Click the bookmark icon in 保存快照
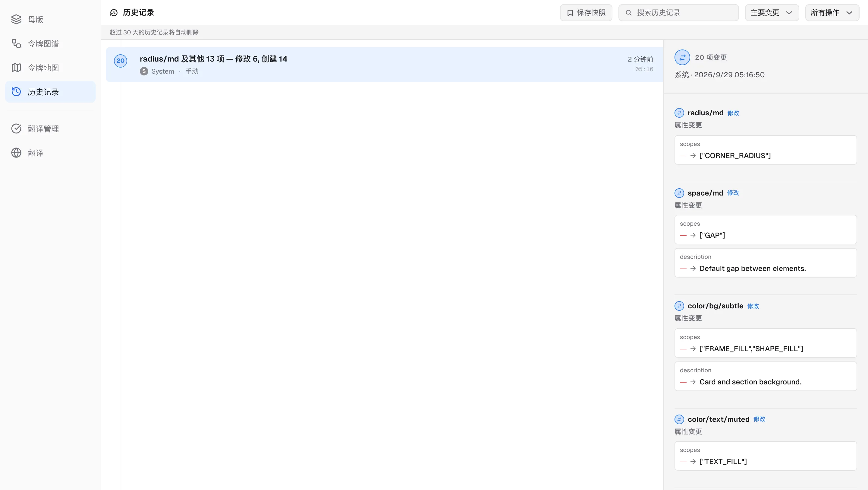Image resolution: width=868 pixels, height=490 pixels. (x=570, y=13)
